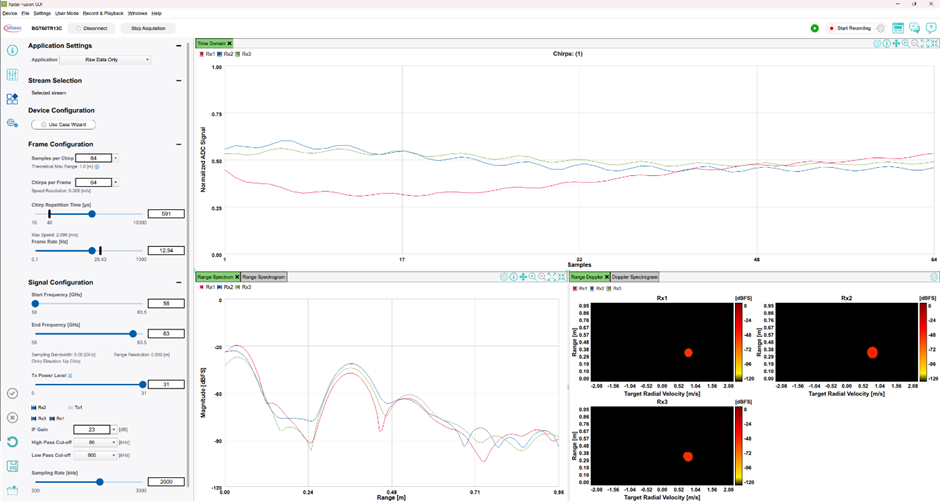This screenshot has height=501, width=940.
Task: Click the Chirp Repetition Time value field
Action: 166,214
